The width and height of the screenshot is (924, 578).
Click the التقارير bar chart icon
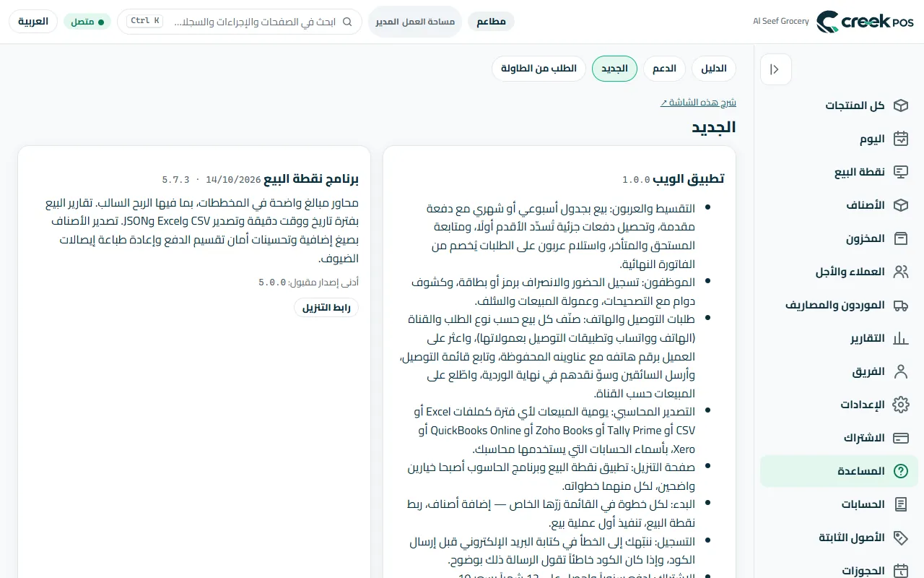tap(900, 338)
